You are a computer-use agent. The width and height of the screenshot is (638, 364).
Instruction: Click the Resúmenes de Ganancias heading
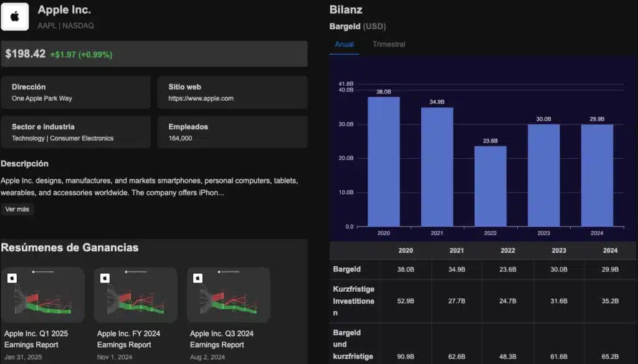[x=70, y=248]
